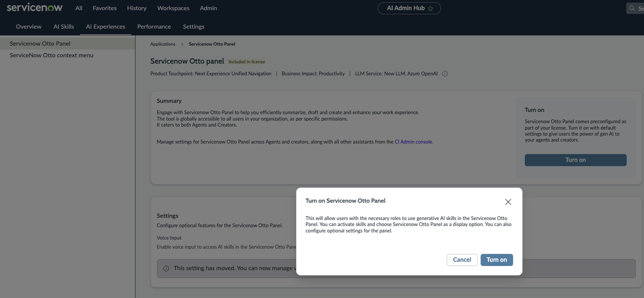644x298 pixels.
Task: Click the LLM Service info icon
Action: click(445, 74)
